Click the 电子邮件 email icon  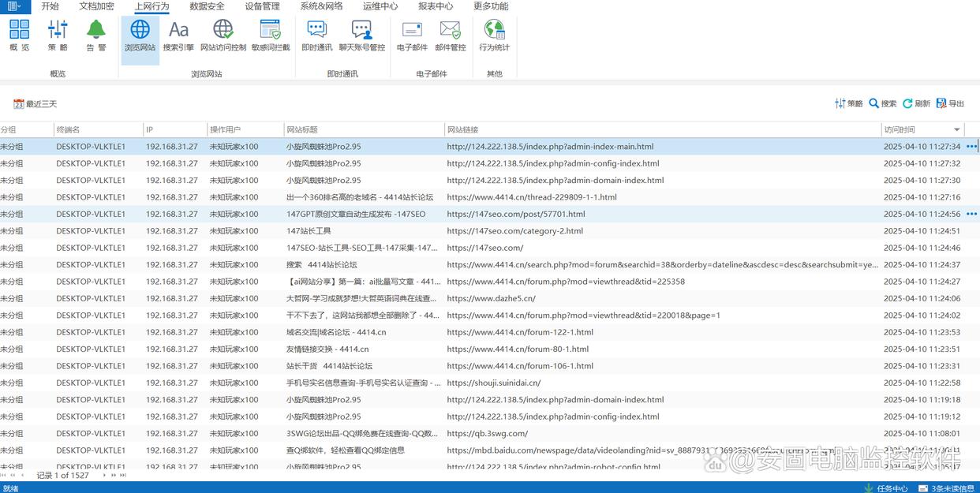click(x=412, y=36)
